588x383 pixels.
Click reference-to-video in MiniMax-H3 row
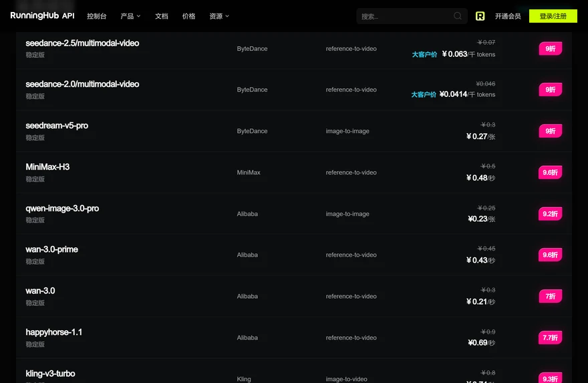351,172
